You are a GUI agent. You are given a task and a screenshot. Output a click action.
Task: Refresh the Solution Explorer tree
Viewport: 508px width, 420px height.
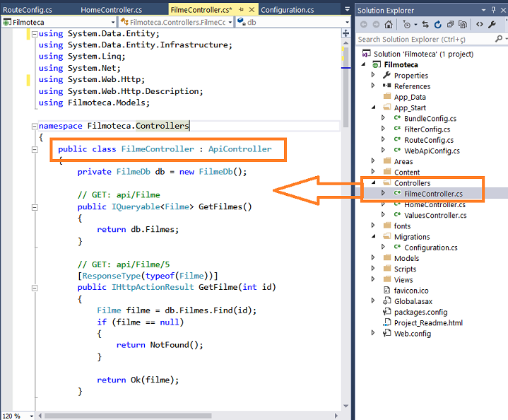pyautogui.click(x=437, y=25)
